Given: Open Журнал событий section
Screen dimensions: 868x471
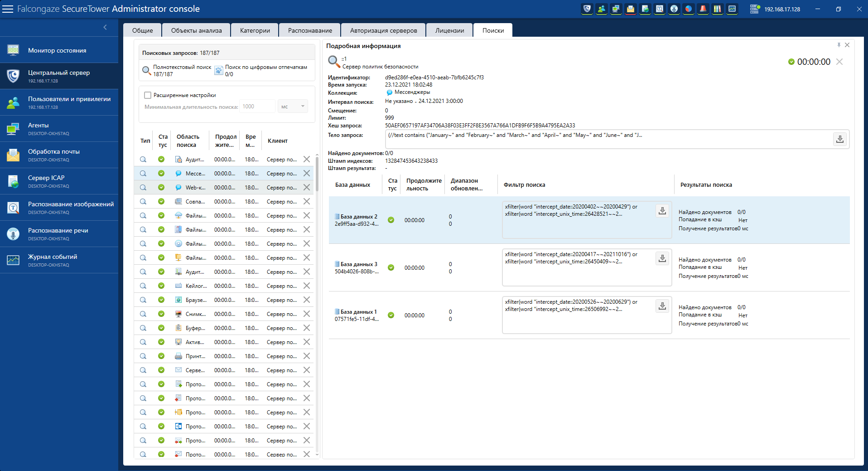Looking at the screenshot, I should [59, 260].
